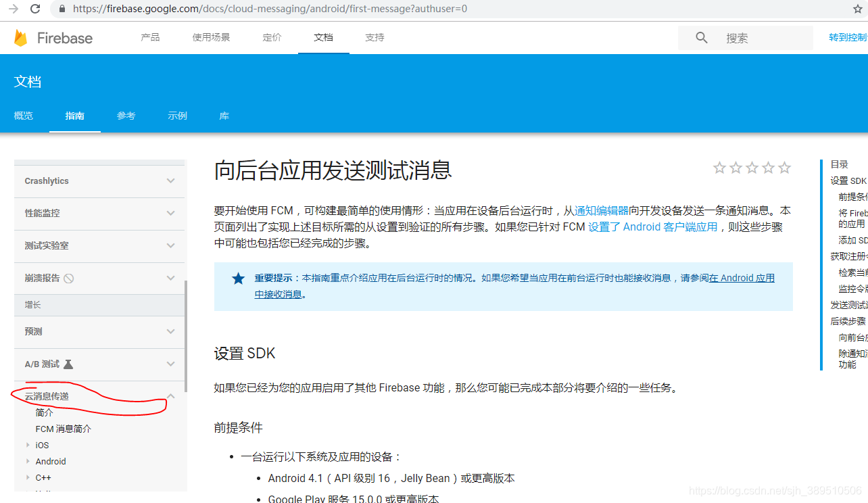
Task: Click the 增长 sidebar category label
Action: click(33, 305)
